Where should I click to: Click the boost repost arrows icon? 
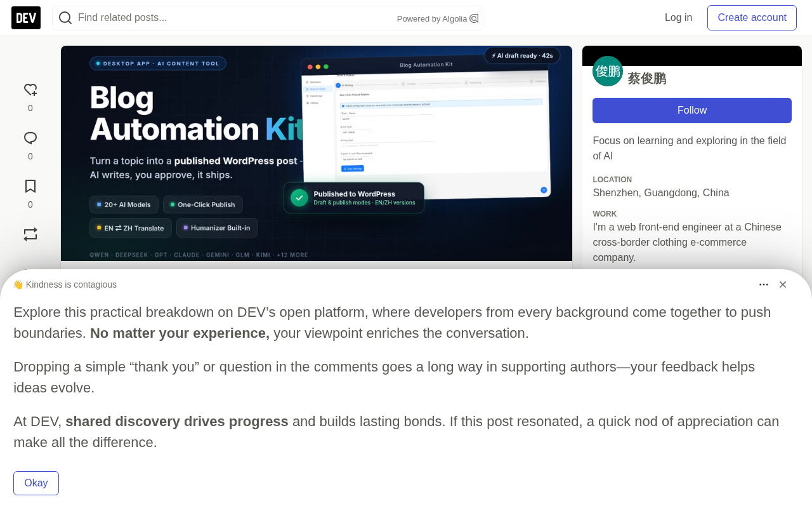tap(30, 234)
